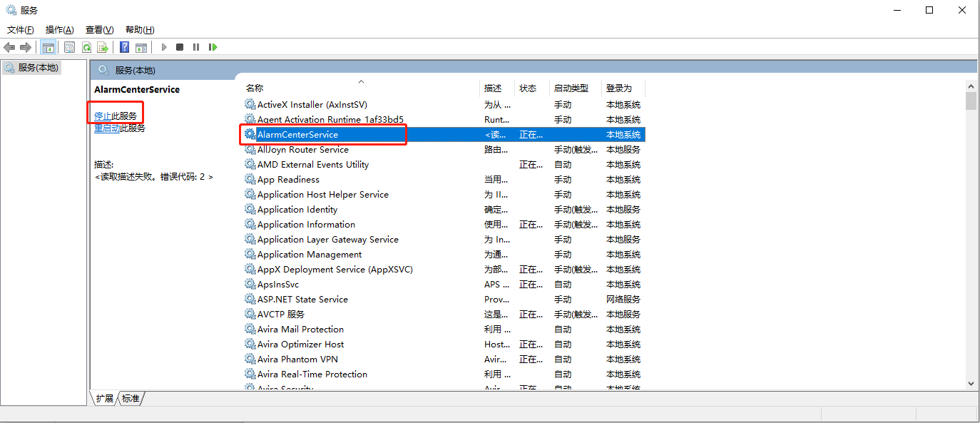Viewport: 980px width, 423px height.
Task: Open the Help toolbar icon
Action: (x=125, y=47)
